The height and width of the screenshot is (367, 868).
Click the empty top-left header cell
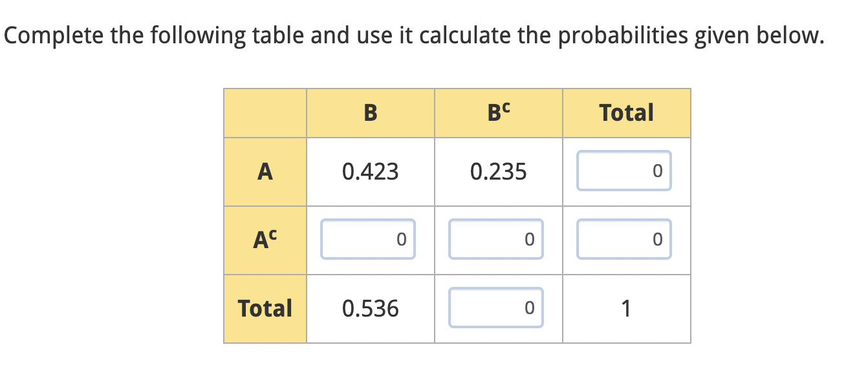(265, 113)
